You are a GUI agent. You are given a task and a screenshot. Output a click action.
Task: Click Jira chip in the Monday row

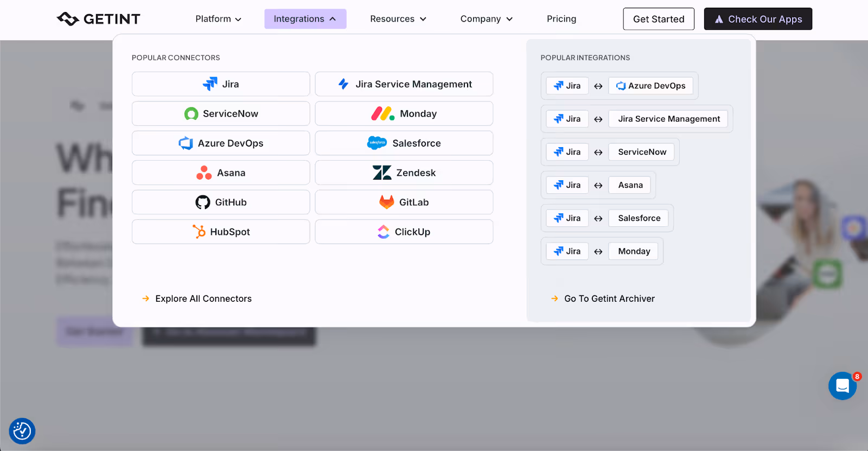(567, 251)
